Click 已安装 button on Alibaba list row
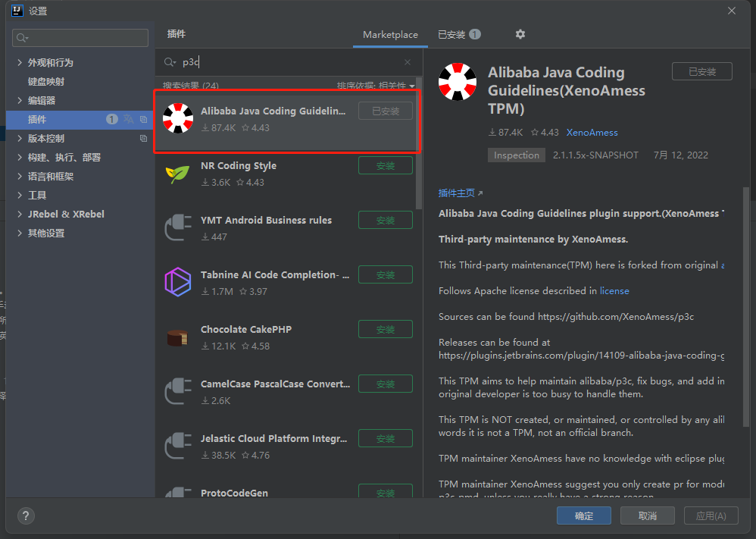756x539 pixels. (386, 111)
